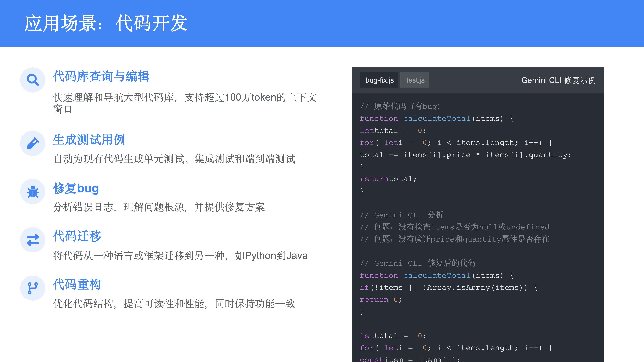
Task: Click the constitem = items[i]; line
Action: [x=410, y=359]
